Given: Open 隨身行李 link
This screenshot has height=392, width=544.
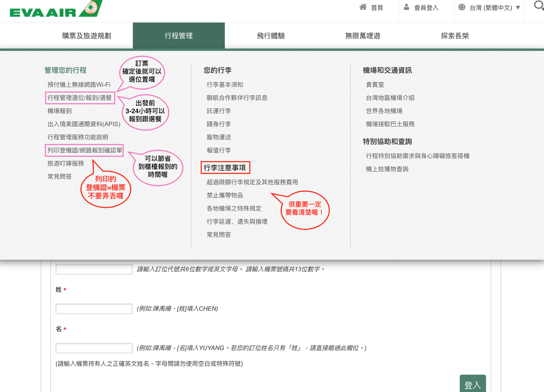Looking at the screenshot, I should click(219, 124).
